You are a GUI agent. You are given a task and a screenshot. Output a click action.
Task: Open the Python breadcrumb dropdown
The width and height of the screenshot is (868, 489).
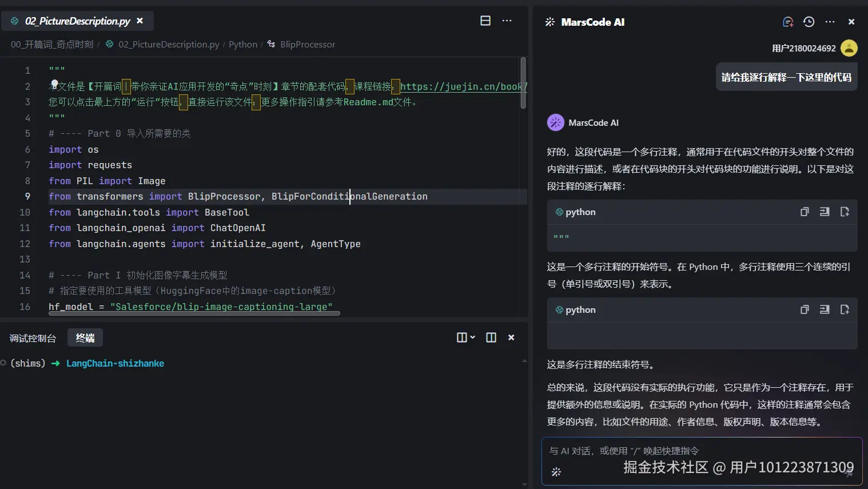(x=243, y=44)
